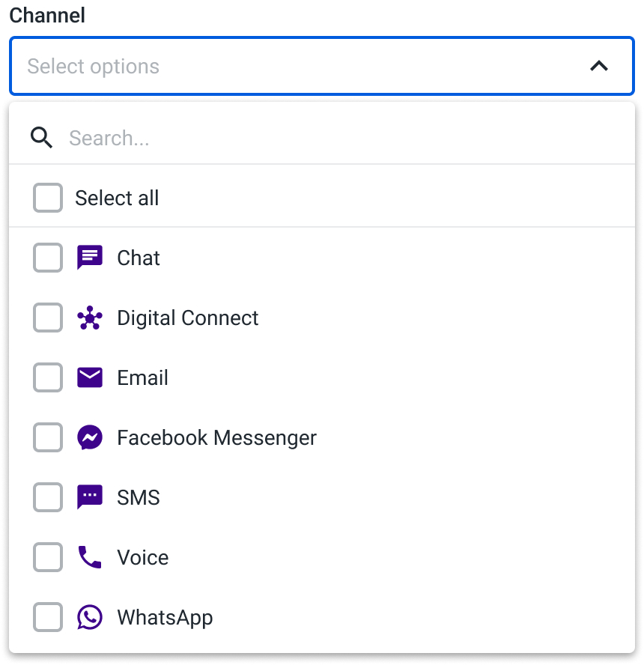644x665 pixels.
Task: Click the magnifying glass search icon
Action: 41,138
